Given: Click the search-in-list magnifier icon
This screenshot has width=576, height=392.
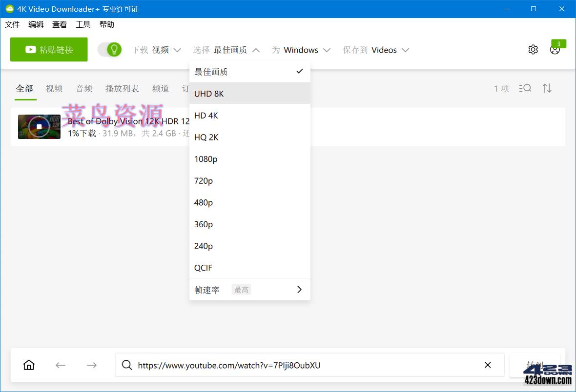Looking at the screenshot, I should [x=525, y=88].
